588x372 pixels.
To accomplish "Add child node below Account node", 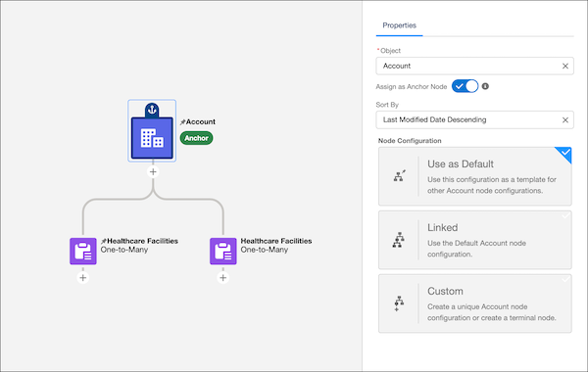I will tap(153, 172).
